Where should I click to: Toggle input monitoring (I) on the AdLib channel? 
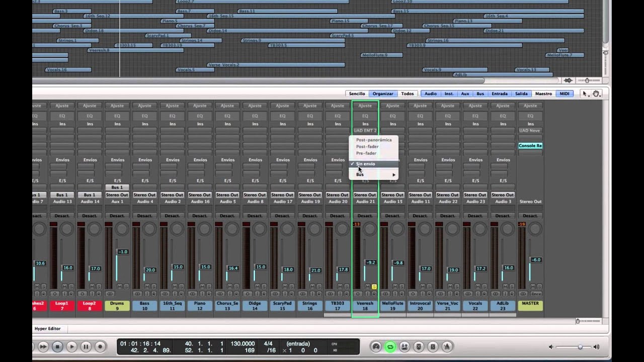505,294
